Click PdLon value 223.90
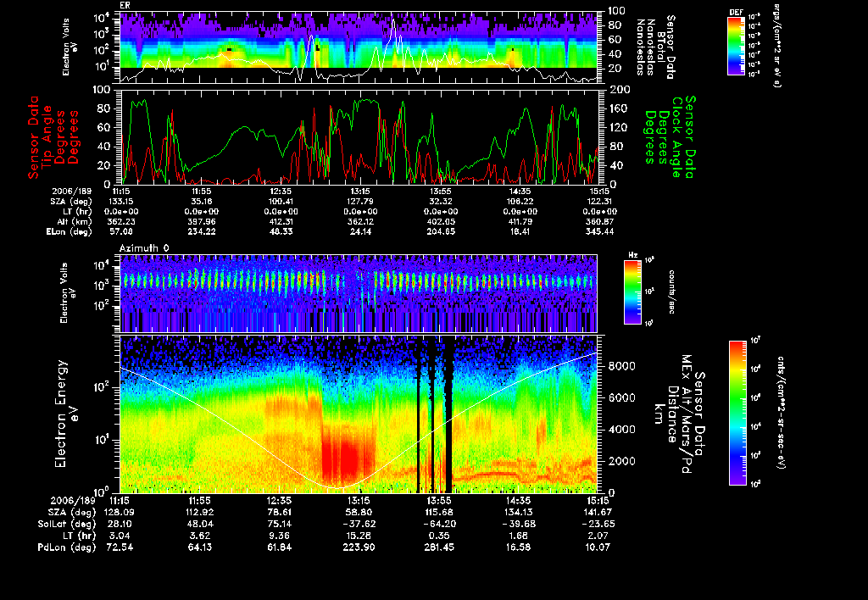 pyautogui.click(x=359, y=547)
